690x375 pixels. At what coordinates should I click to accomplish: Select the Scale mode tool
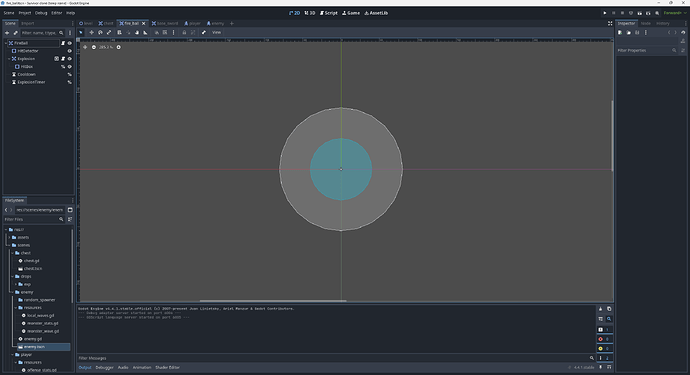click(x=109, y=33)
